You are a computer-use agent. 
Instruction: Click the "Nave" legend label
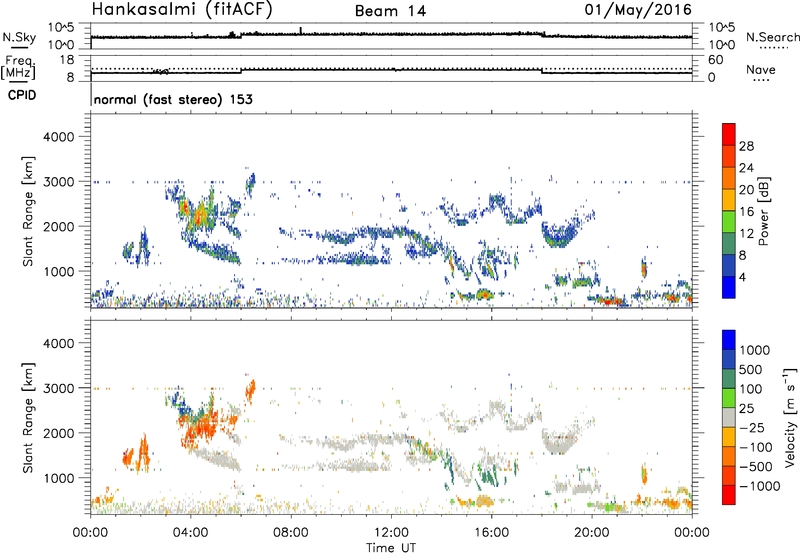pos(761,69)
